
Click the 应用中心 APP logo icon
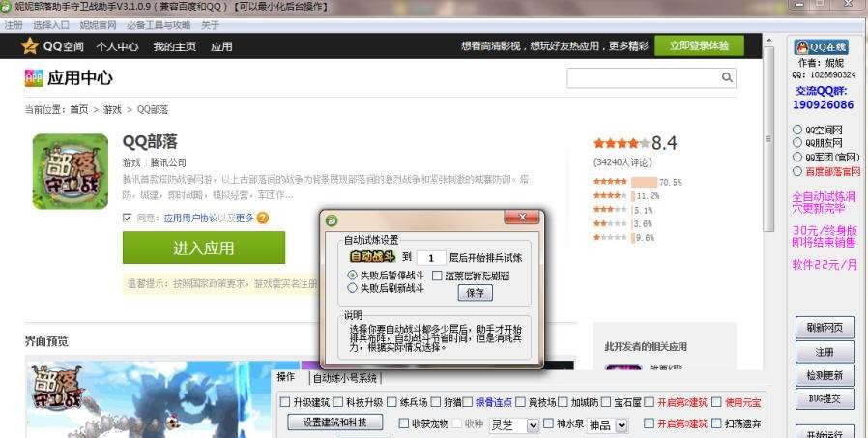(34, 78)
